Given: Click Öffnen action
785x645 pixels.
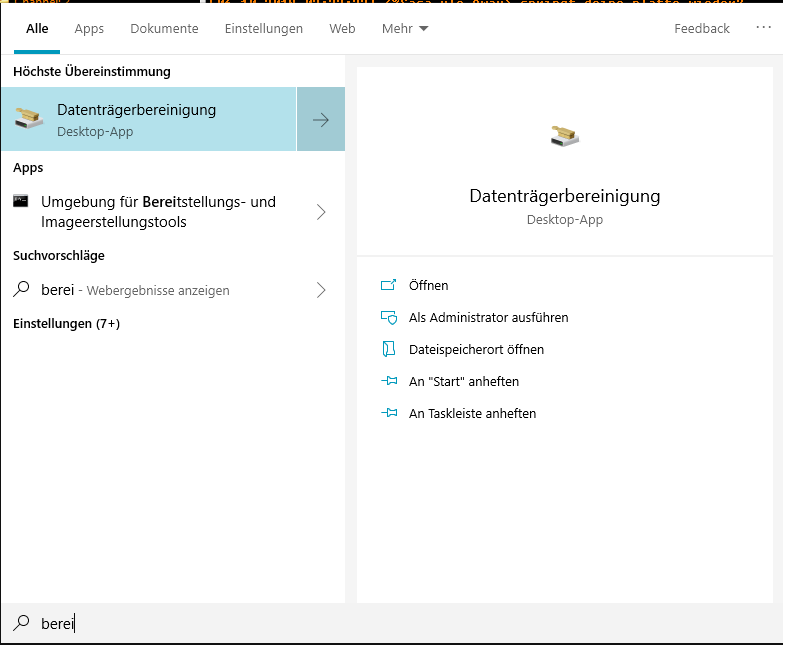Looking at the screenshot, I should (429, 285).
